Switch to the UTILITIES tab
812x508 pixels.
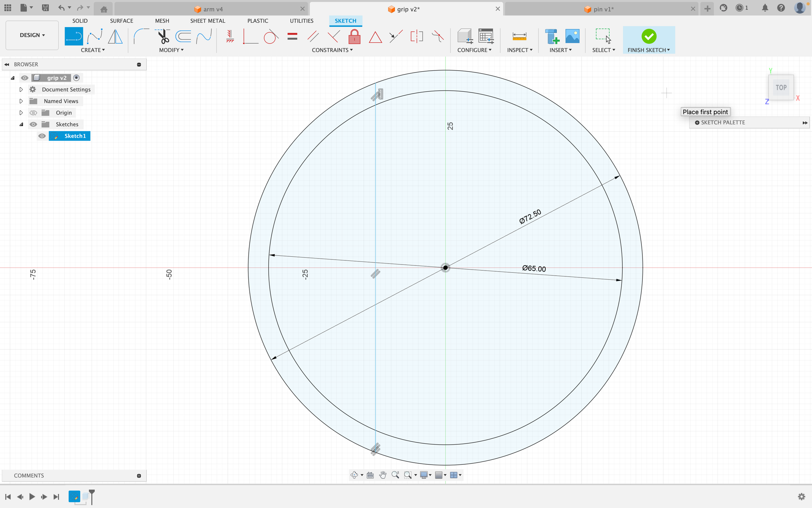(x=301, y=21)
